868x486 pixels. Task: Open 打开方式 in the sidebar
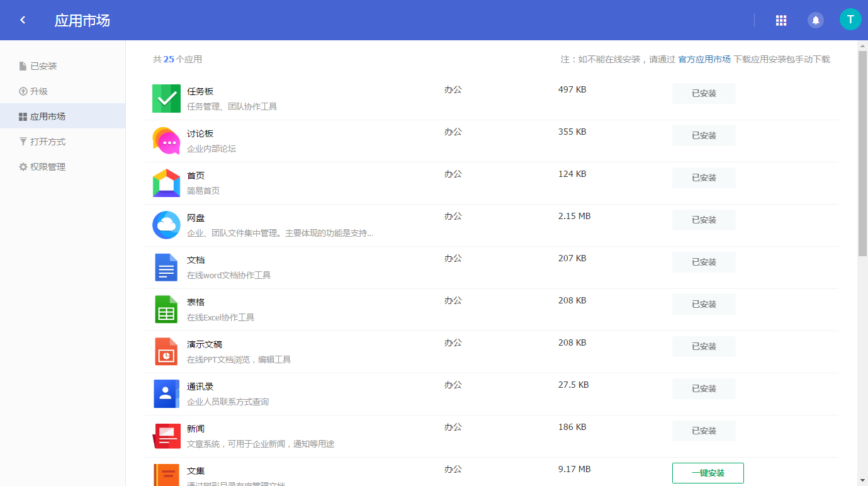click(62, 142)
